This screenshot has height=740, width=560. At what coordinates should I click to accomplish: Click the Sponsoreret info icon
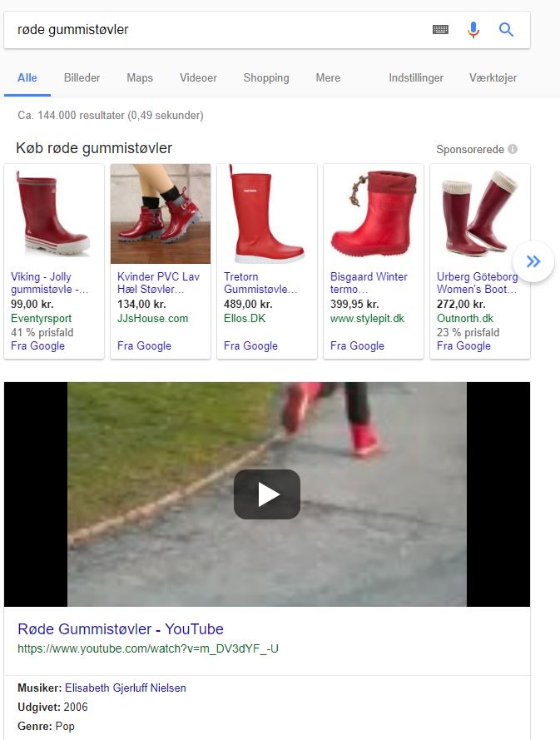coord(513,149)
